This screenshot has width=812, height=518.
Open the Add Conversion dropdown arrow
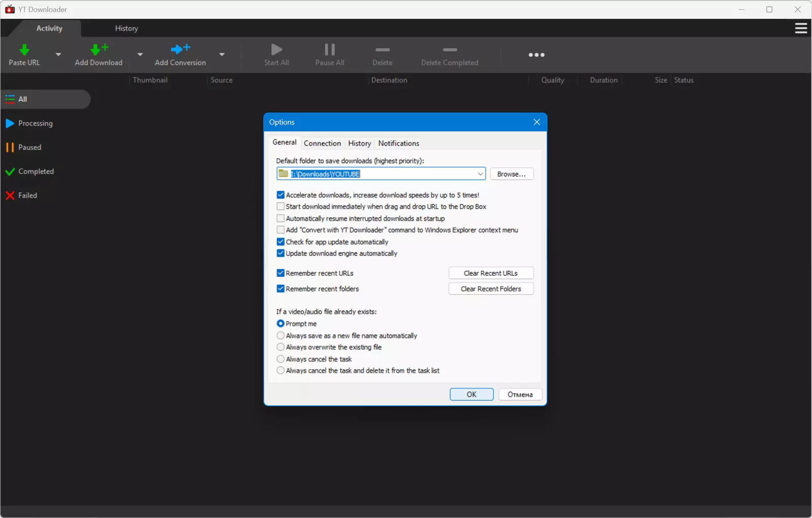pyautogui.click(x=222, y=54)
